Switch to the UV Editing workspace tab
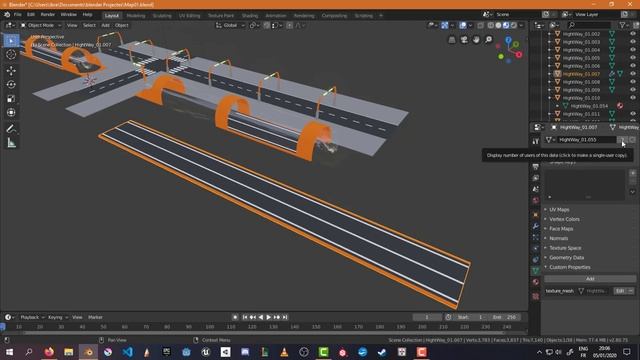Image resolution: width=640 pixels, height=360 pixels. pyautogui.click(x=189, y=16)
